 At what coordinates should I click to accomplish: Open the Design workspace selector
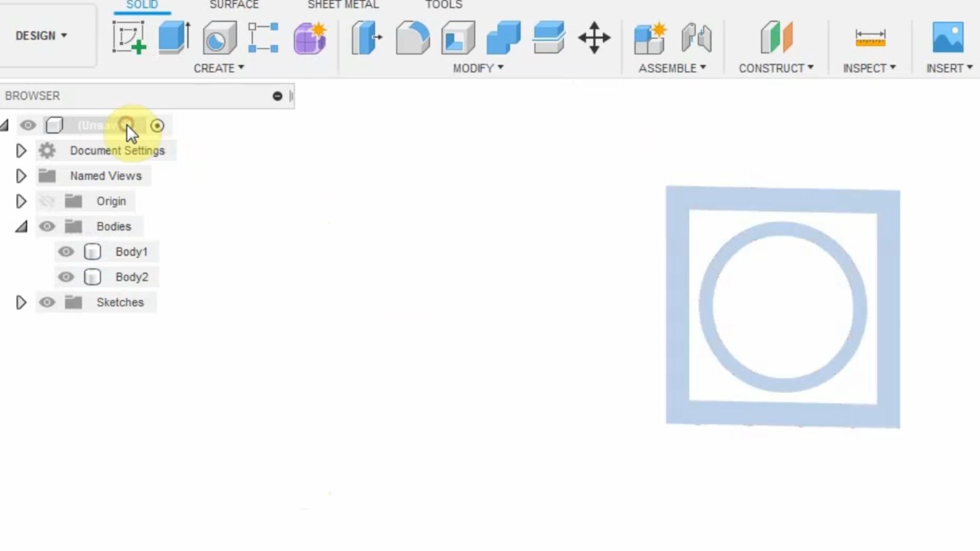pyautogui.click(x=41, y=35)
